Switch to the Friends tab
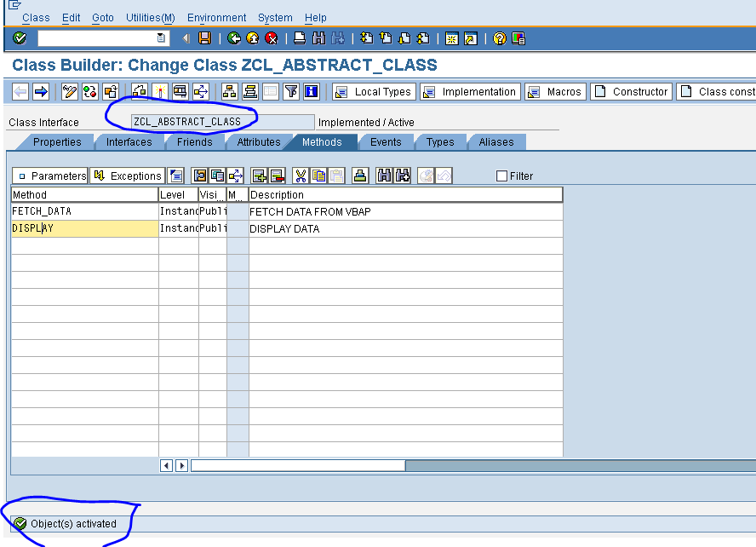 pos(194,141)
